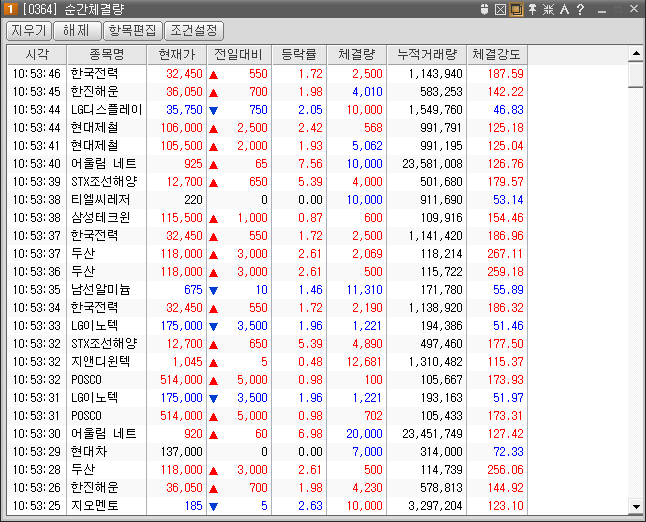
Task: Click the 해제 button
Action: point(77,31)
